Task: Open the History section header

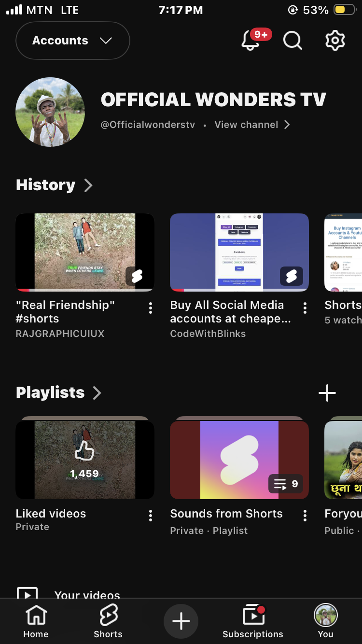Action: click(x=45, y=185)
